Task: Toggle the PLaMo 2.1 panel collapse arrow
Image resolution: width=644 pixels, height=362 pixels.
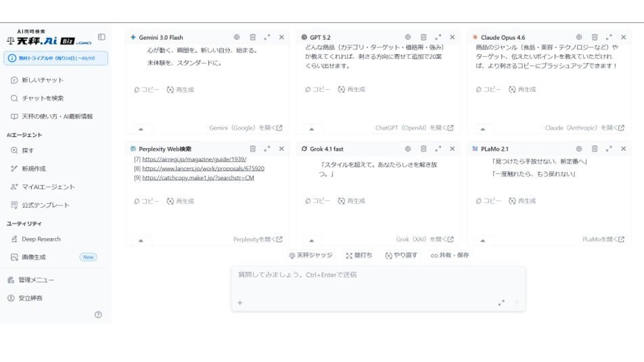Action: click(482, 240)
